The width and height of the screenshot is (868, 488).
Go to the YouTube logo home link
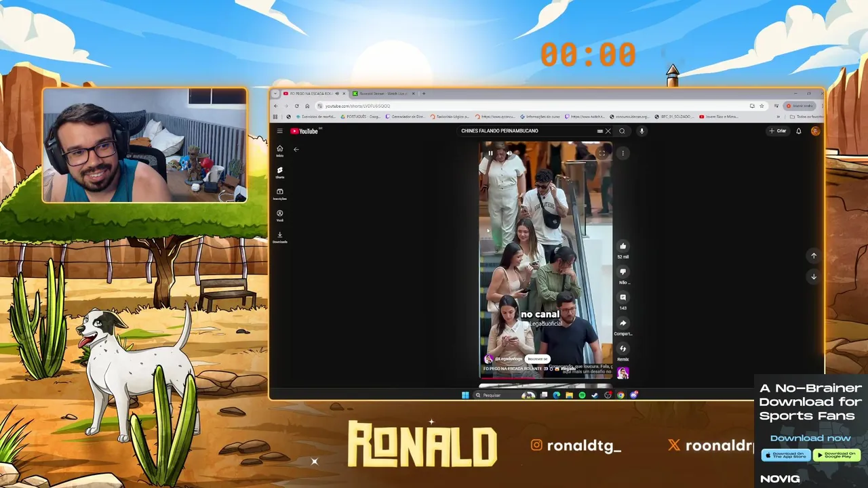point(304,131)
